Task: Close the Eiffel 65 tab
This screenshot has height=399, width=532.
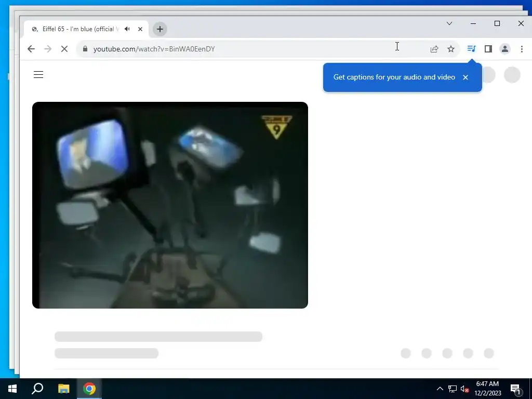Action: click(x=140, y=29)
